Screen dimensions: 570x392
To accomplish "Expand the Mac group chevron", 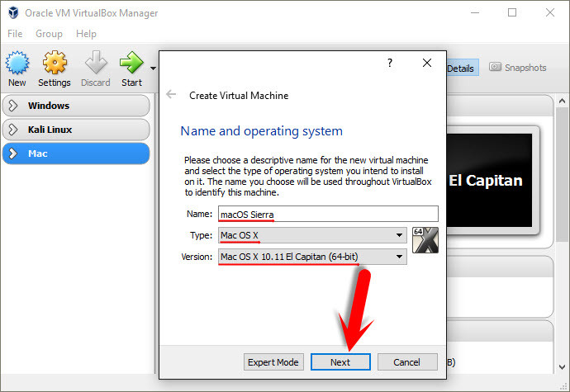I will 13,153.
